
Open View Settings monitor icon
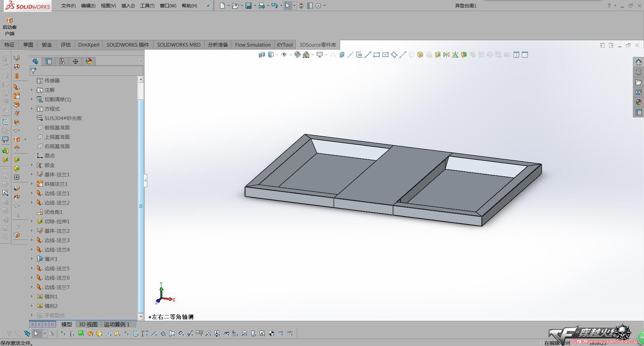click(x=320, y=55)
